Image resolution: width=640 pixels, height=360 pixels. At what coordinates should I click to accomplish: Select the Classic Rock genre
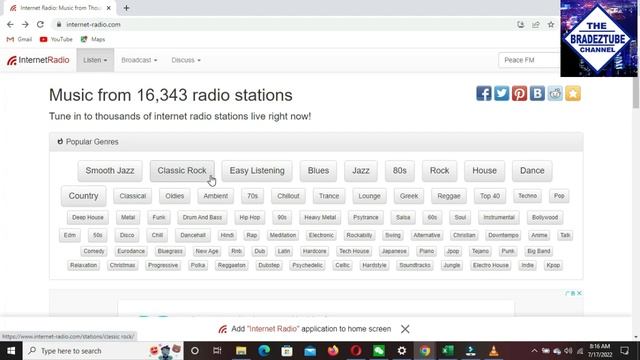pyautogui.click(x=182, y=171)
